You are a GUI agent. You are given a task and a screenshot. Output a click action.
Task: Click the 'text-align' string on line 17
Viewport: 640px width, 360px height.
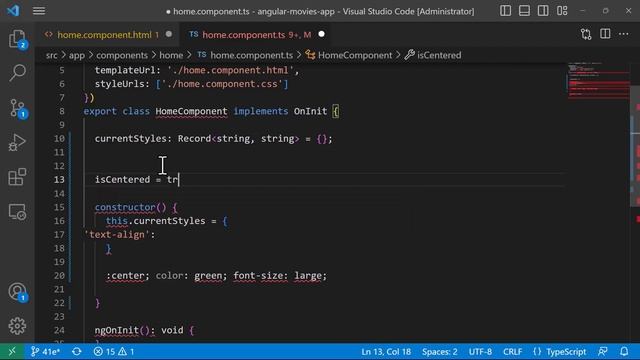click(x=117, y=235)
